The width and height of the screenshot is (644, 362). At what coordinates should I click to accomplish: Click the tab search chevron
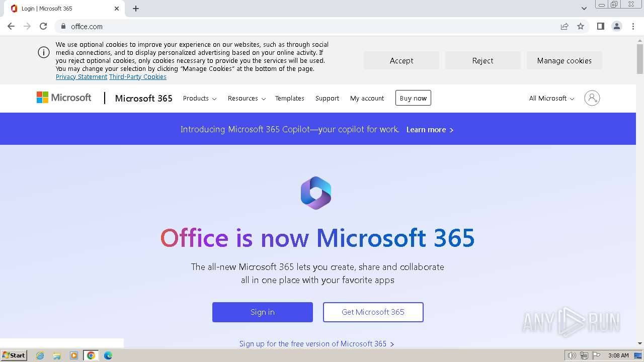tap(584, 9)
